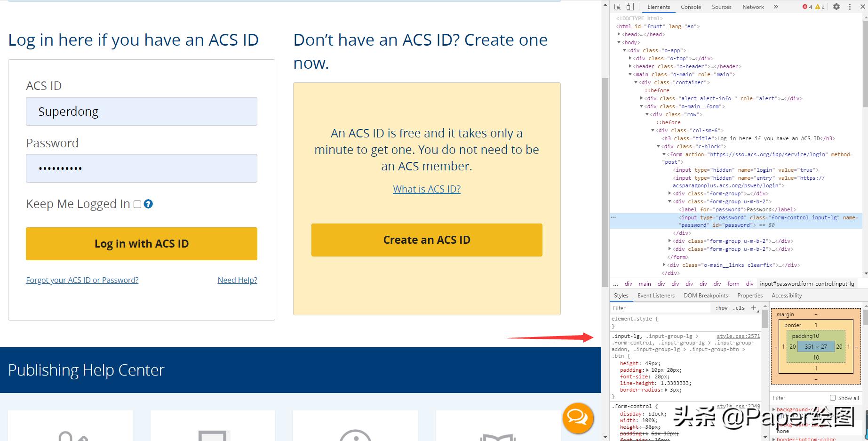Screen dimensions: 868x441
Task: Switch to the Elements tab
Action: pyautogui.click(x=659, y=7)
